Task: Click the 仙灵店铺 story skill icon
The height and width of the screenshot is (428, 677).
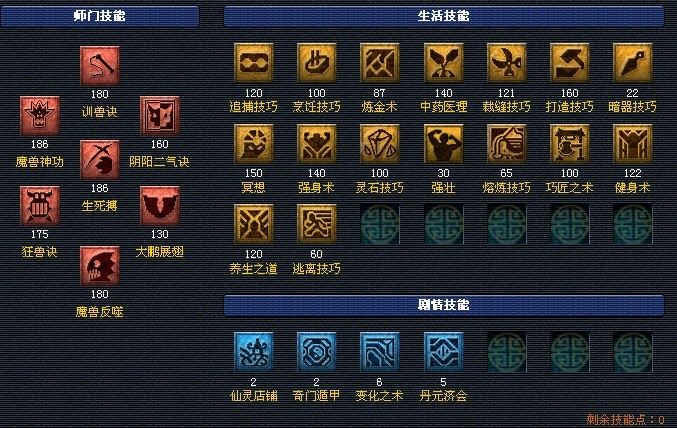Action: coord(254,352)
